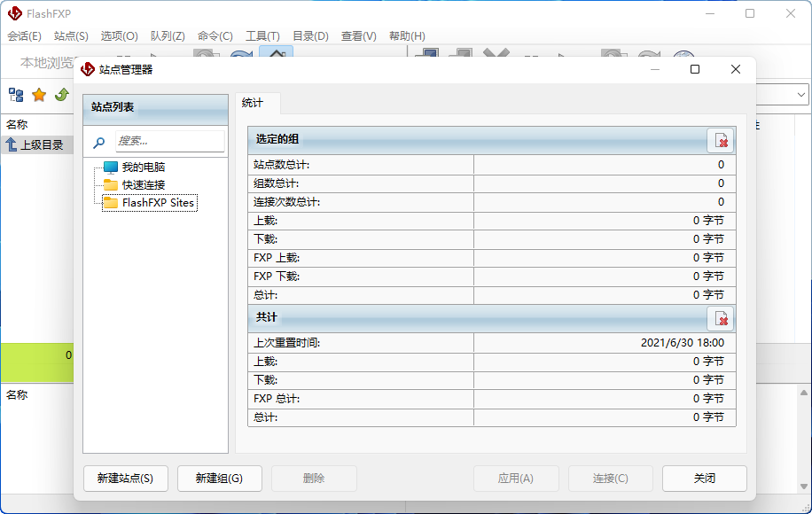Open the 帮助(H) menu

coord(407,36)
